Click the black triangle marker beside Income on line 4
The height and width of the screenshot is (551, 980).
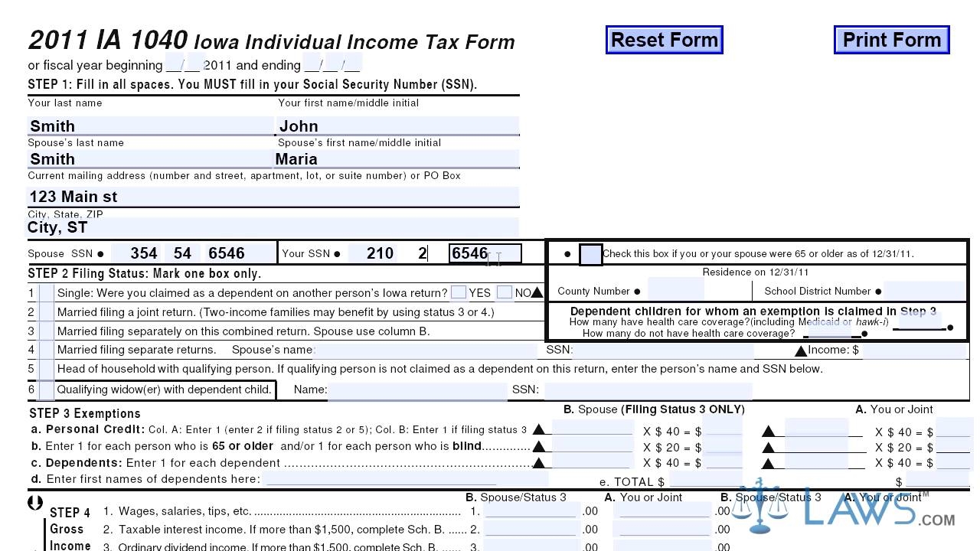[801, 350]
